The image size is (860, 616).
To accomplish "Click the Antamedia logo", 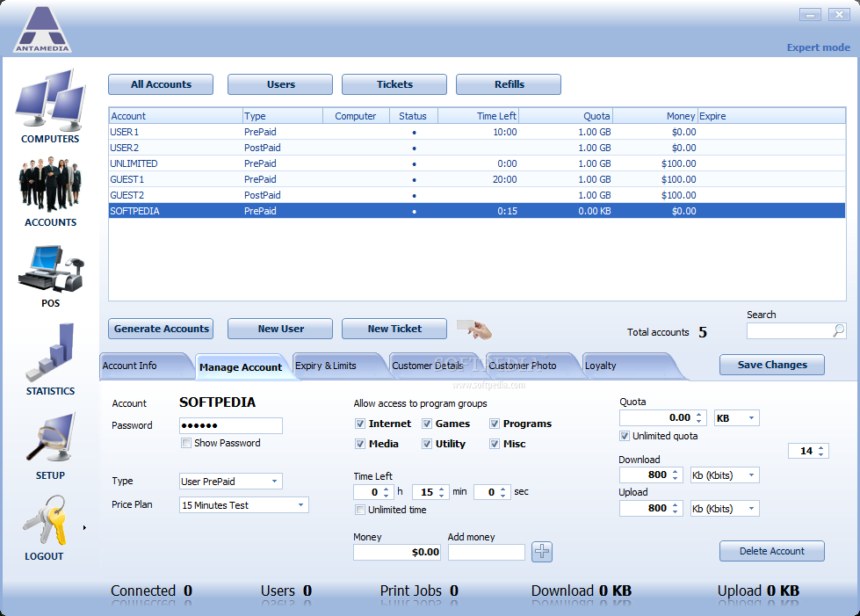I will point(42,29).
